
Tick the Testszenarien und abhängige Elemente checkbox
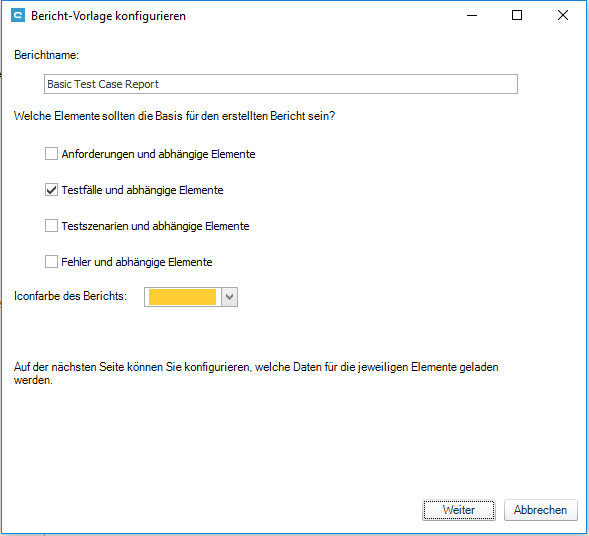51,226
